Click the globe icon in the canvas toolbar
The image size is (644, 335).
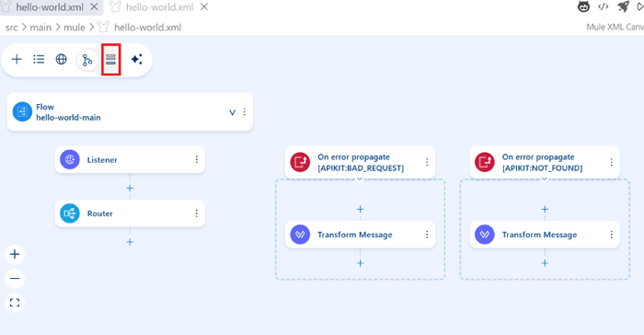click(x=62, y=59)
